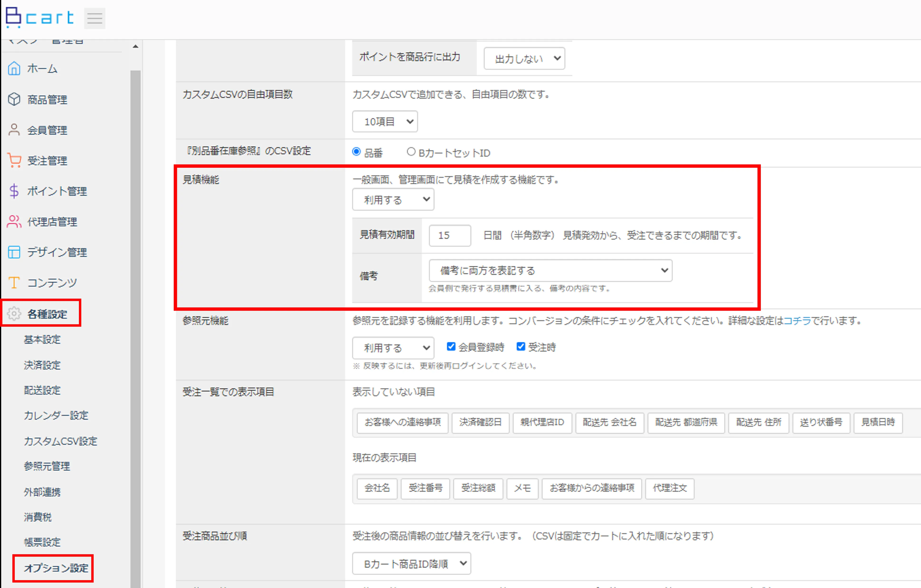This screenshot has height=588, width=921.
Task: Click the 決済確認日 item tag
Action: (x=480, y=422)
